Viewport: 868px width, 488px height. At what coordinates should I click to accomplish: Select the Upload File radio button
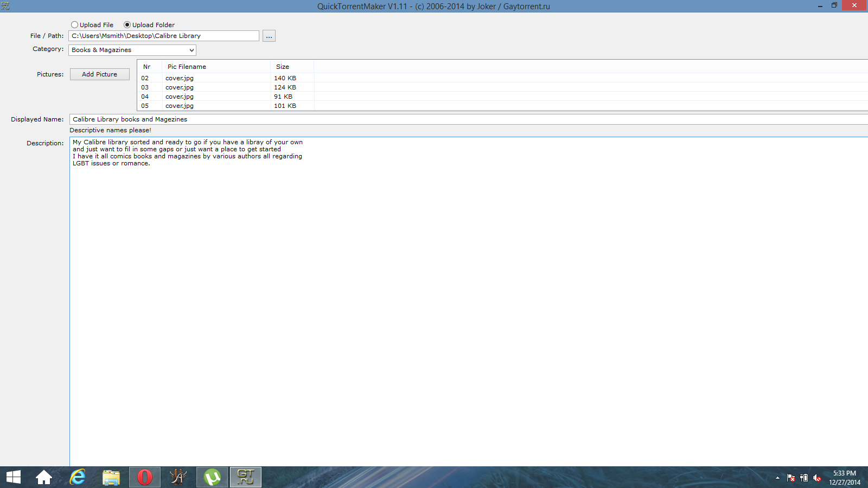(x=75, y=25)
